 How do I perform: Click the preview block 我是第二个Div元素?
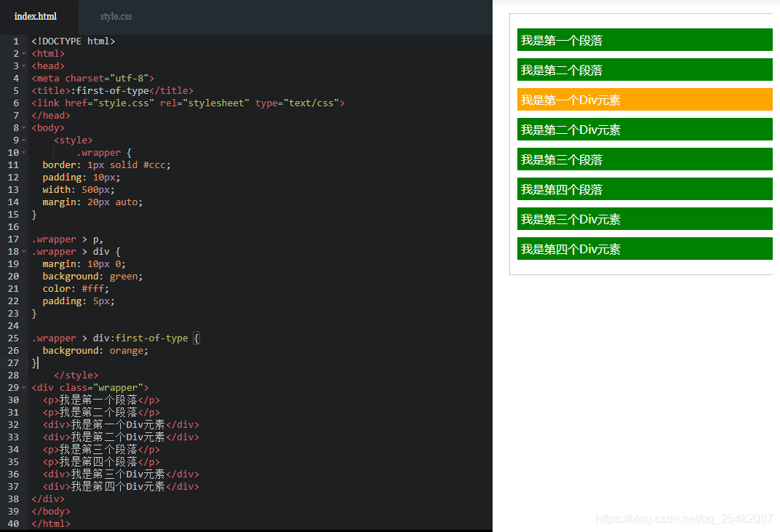pyautogui.click(x=645, y=130)
